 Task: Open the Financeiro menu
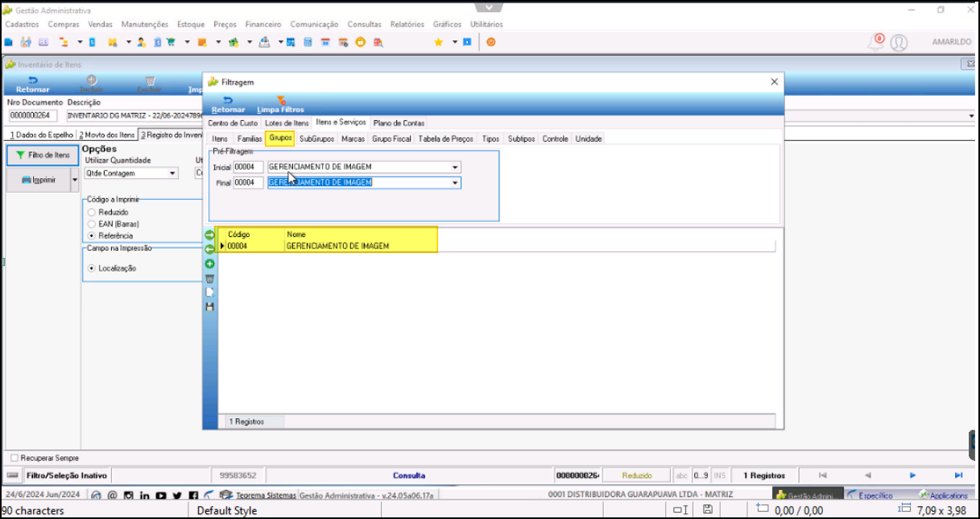263,24
